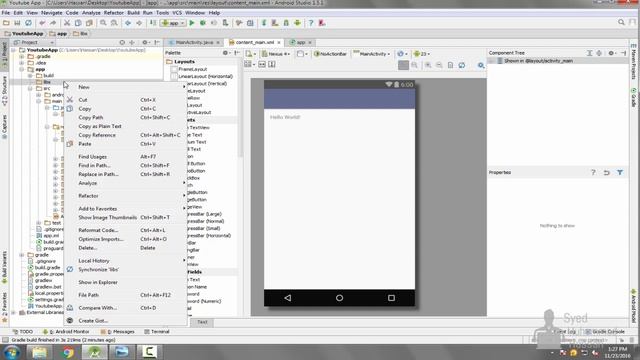Click the Back navigation arrow icon
640x360 pixels.
(128, 23)
